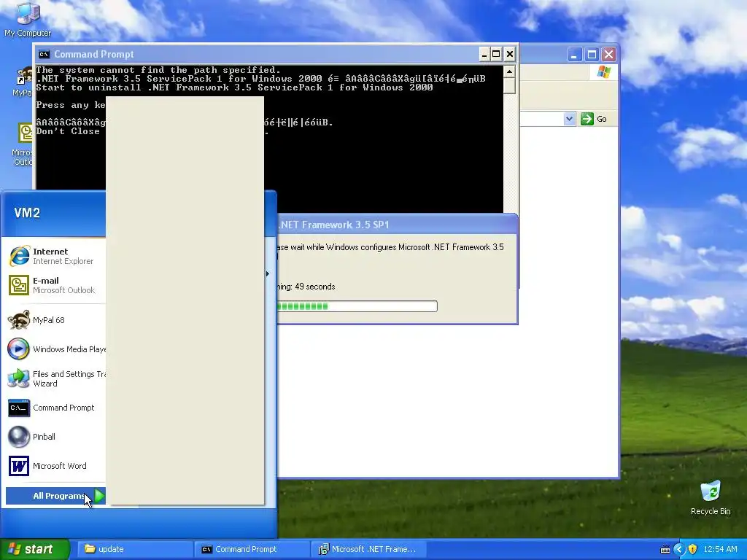The width and height of the screenshot is (747, 560).
Task: Minimize the Command Prompt window
Action: point(484,54)
